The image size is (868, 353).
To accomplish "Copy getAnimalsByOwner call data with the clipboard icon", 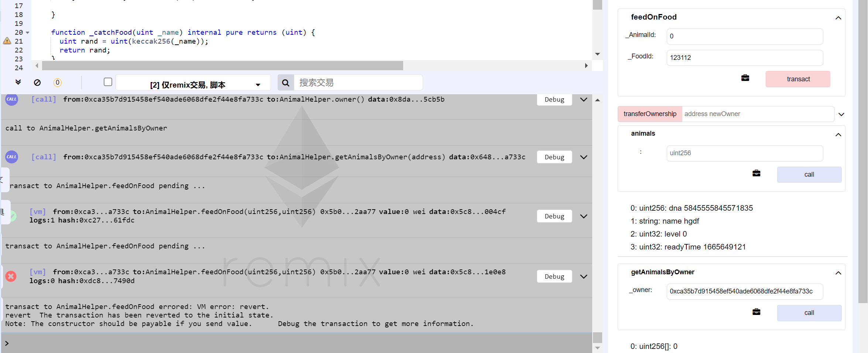I will (x=756, y=312).
